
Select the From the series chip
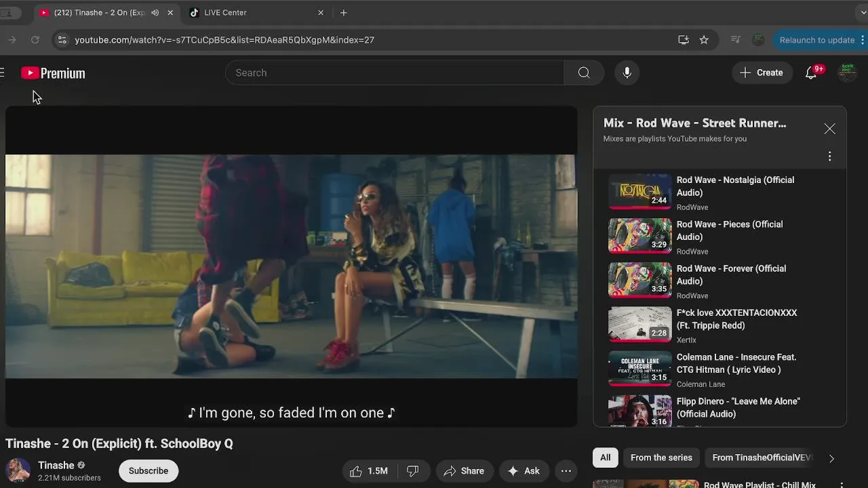661,457
